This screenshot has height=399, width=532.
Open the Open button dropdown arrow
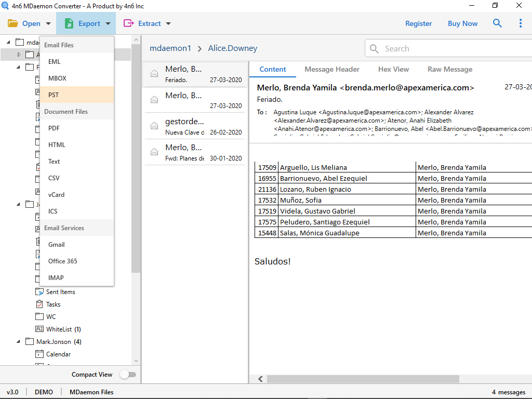(x=48, y=23)
